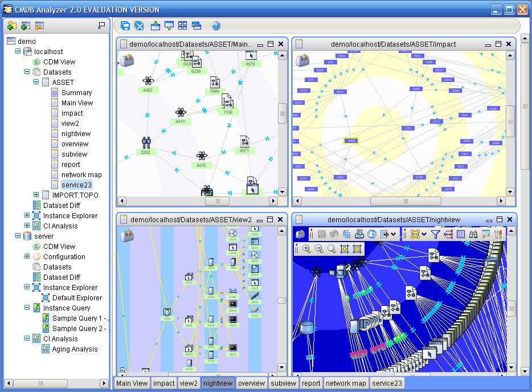Click the fit to window icon in nightview
Image resolution: width=532 pixels, height=392 pixels.
click(345, 249)
